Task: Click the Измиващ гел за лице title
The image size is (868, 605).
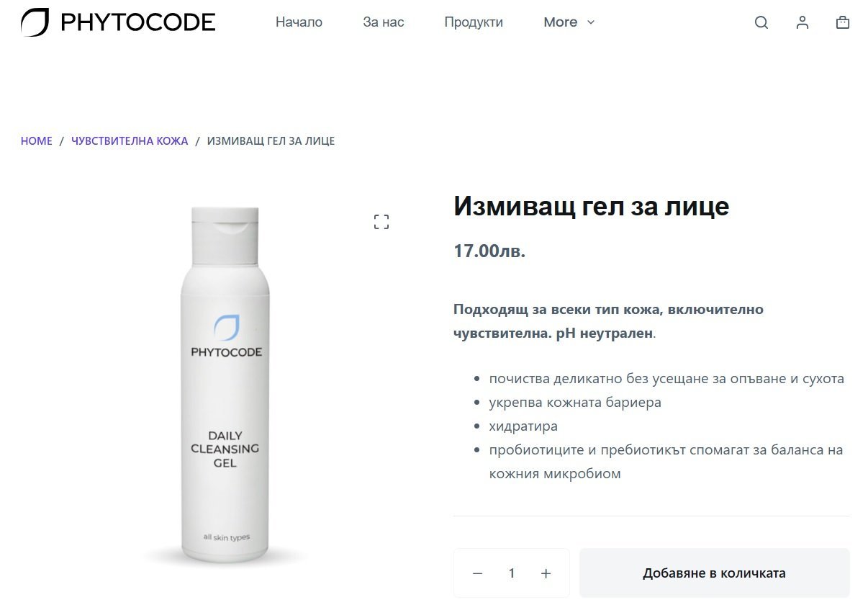Action: point(592,207)
